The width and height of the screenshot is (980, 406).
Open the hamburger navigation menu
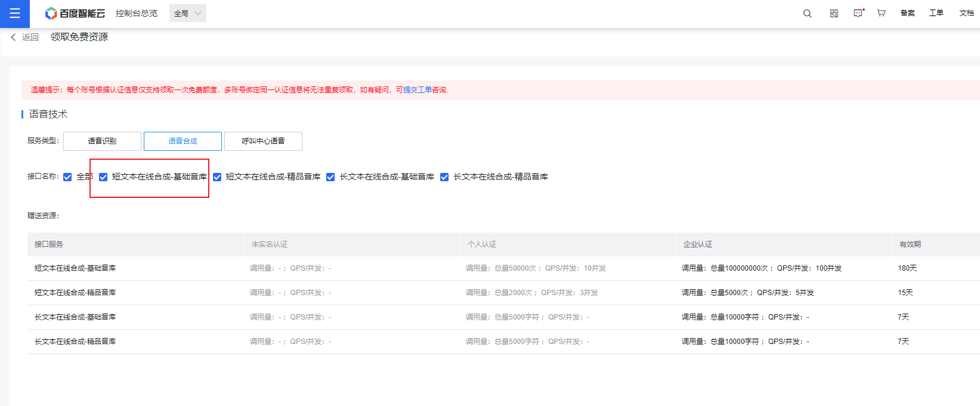[x=15, y=14]
